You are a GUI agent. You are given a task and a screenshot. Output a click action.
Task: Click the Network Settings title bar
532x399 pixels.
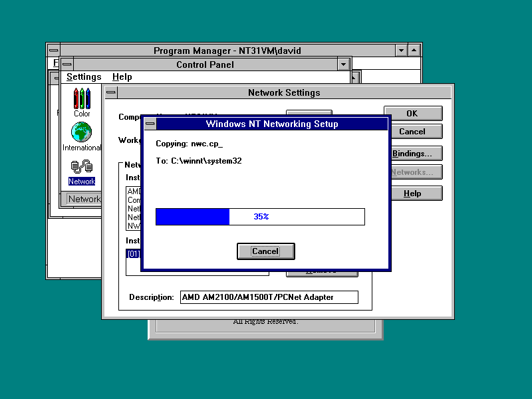284,92
